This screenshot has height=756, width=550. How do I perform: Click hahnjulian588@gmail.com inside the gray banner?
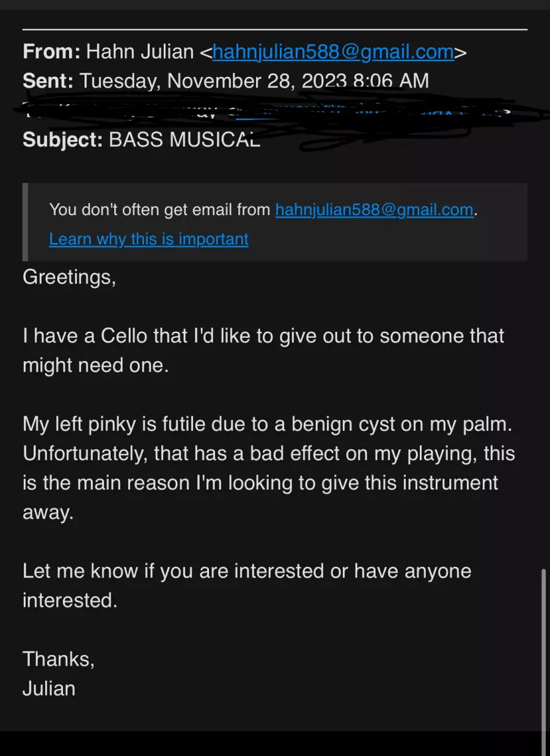coord(375,210)
